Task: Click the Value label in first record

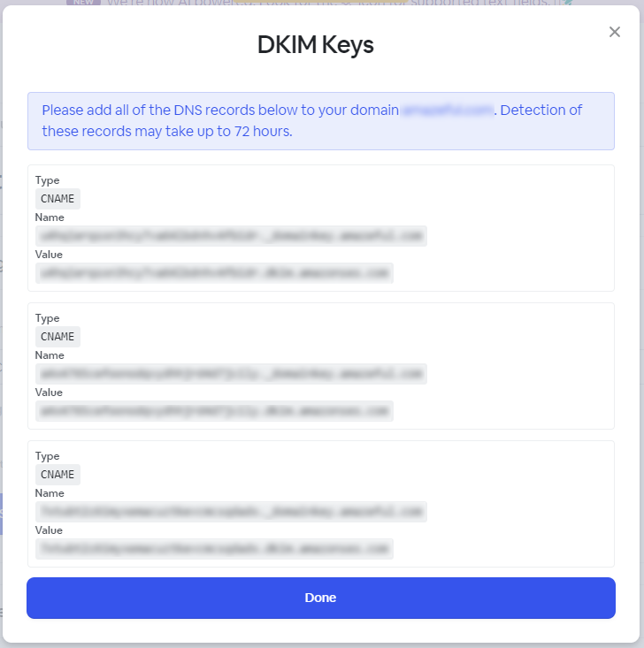Action: click(50, 255)
